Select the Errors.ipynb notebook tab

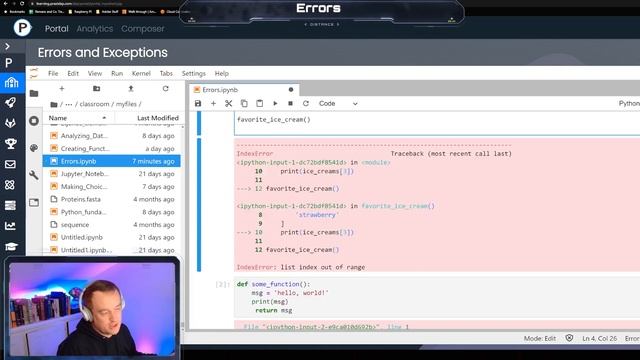(x=244, y=90)
